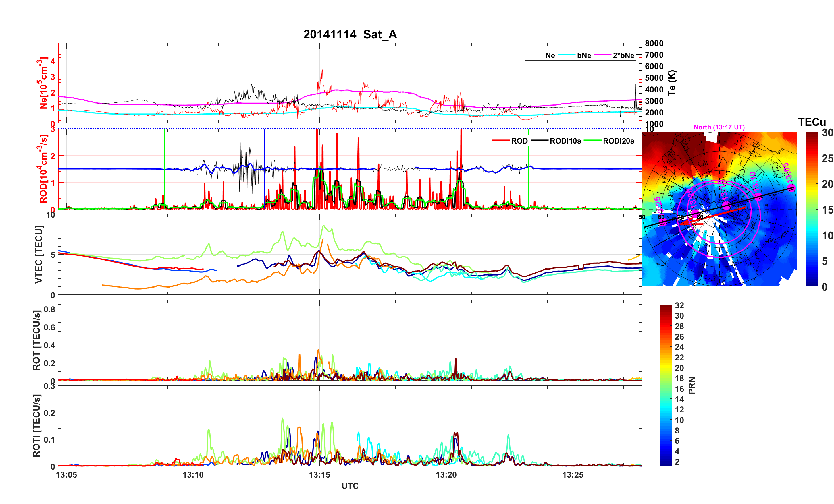Click the UTC x-axis label
834x504 pixels.
pos(350,486)
